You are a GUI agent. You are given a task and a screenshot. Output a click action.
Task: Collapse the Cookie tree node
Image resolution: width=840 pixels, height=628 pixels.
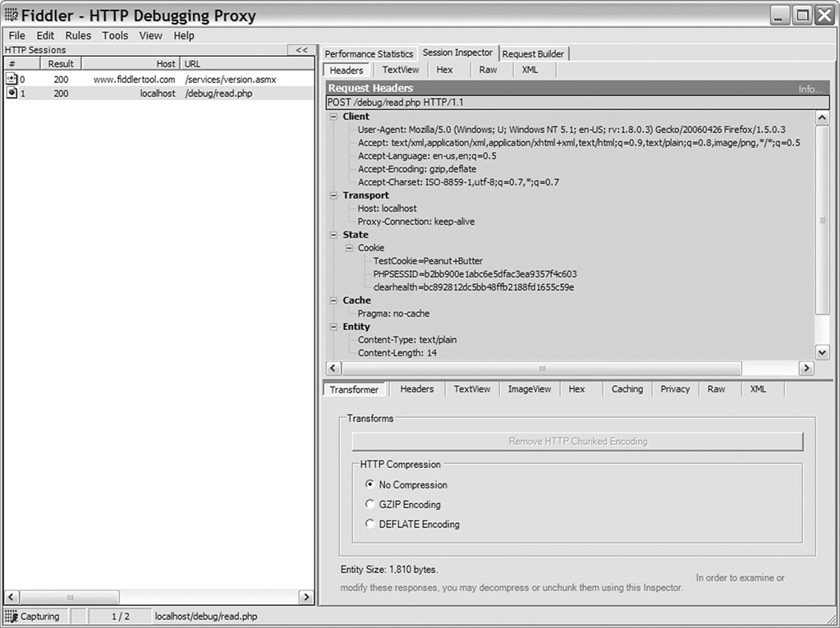[349, 248]
